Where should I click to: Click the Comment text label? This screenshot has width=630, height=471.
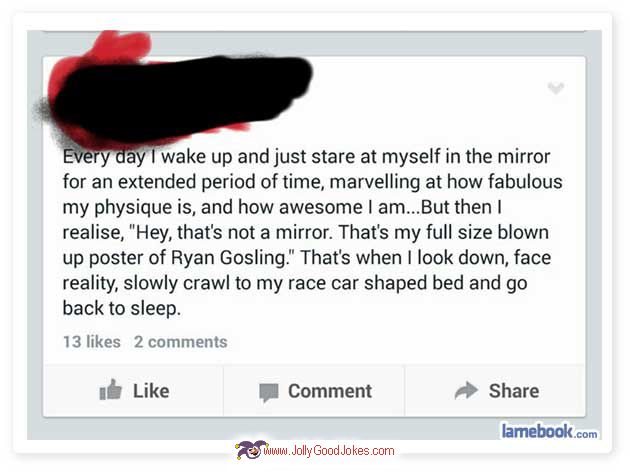coord(330,391)
